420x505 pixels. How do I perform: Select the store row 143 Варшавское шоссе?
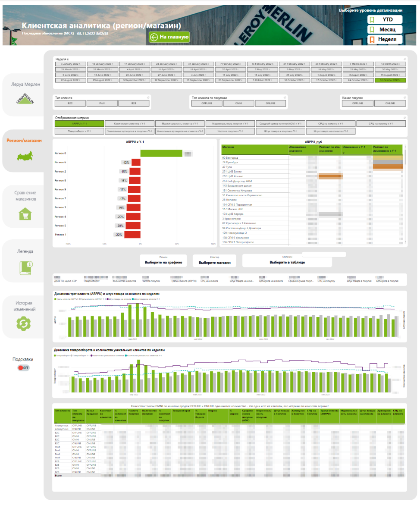312,186
